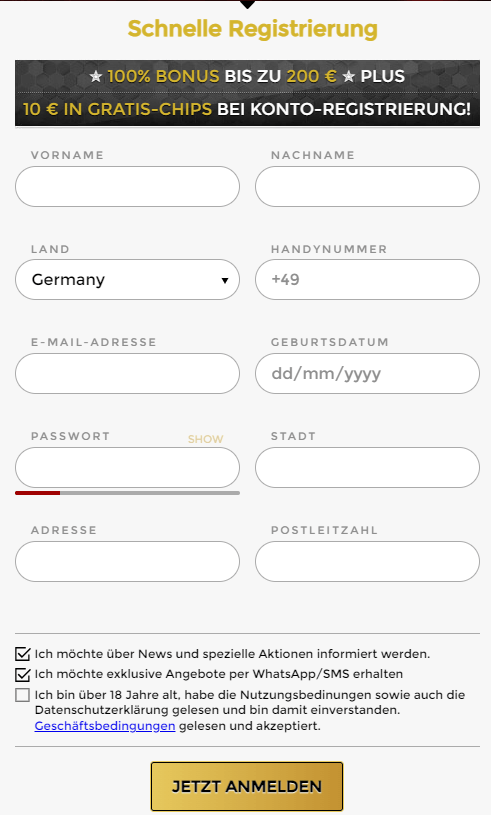
Task: Click the E-Mail-Adresse input field
Action: pos(127,373)
